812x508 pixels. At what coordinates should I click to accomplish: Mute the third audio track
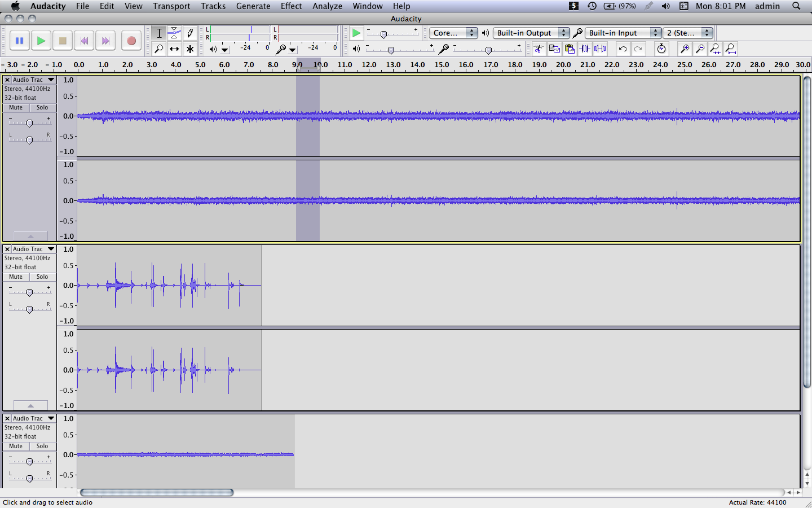16,446
